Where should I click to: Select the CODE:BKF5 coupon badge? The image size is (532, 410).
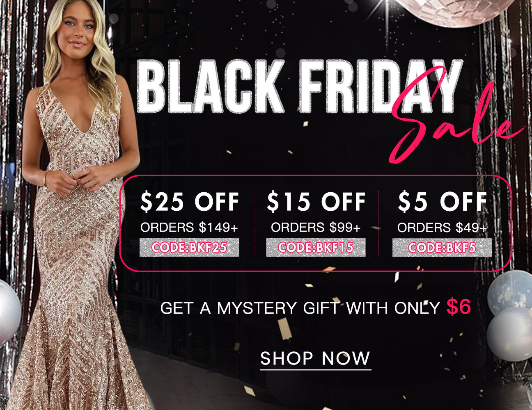click(x=442, y=248)
